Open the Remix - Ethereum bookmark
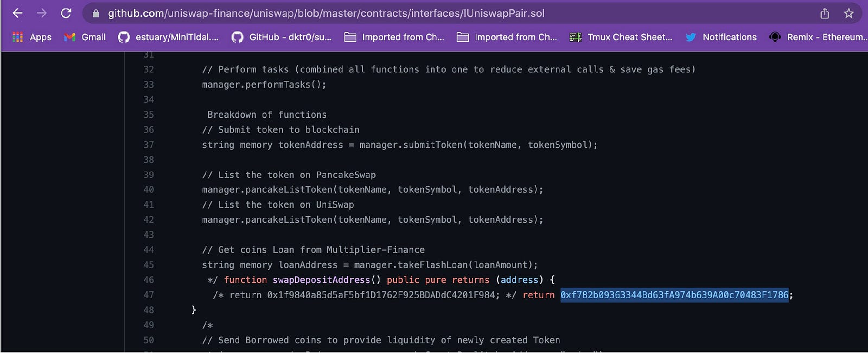 pos(818,37)
